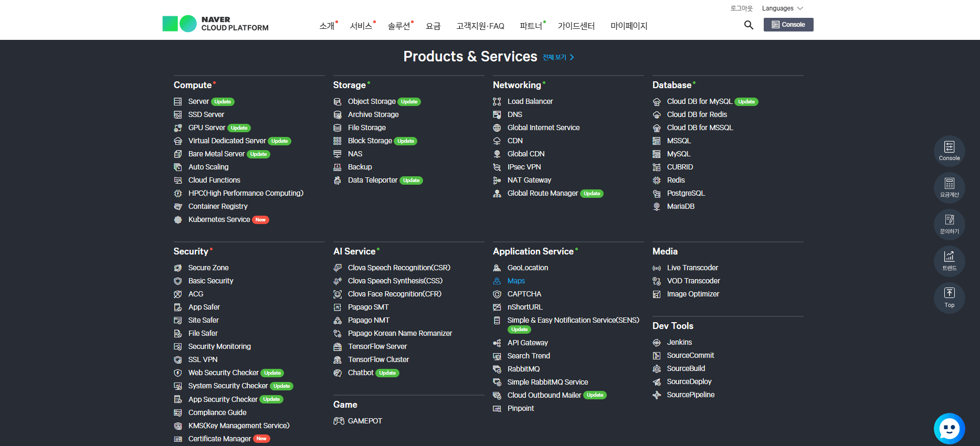Screen dimensions: 980x446
Task: Open the Archive Storage link
Action: click(373, 115)
